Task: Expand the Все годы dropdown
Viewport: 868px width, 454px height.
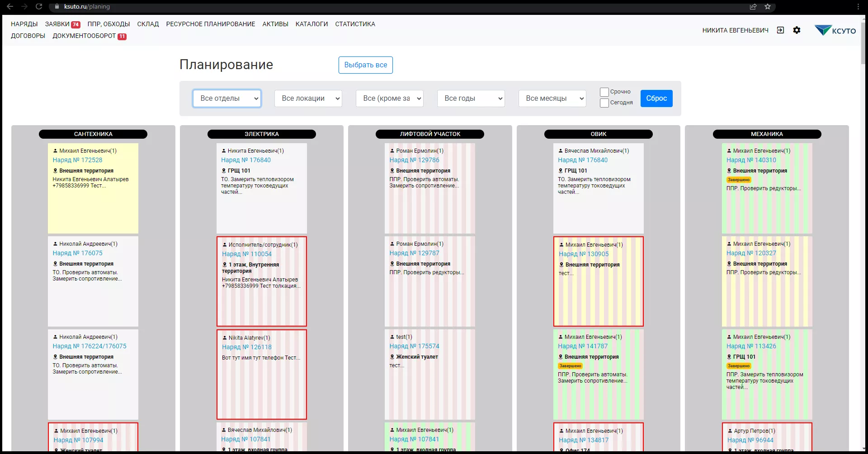Action: 471,98
